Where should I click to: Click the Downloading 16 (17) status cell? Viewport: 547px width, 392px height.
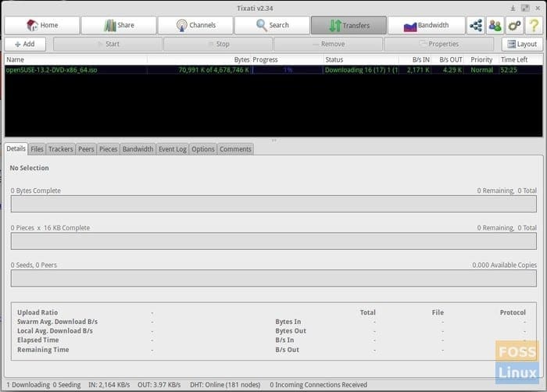[361, 70]
